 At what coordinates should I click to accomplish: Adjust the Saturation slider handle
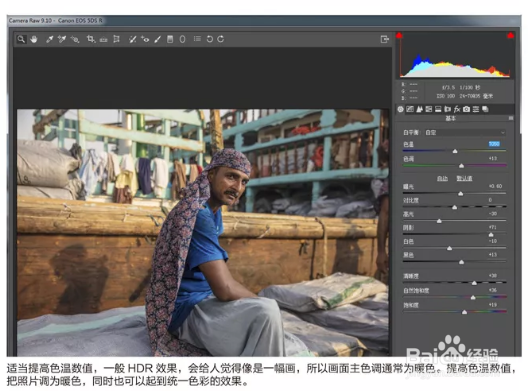click(x=464, y=312)
